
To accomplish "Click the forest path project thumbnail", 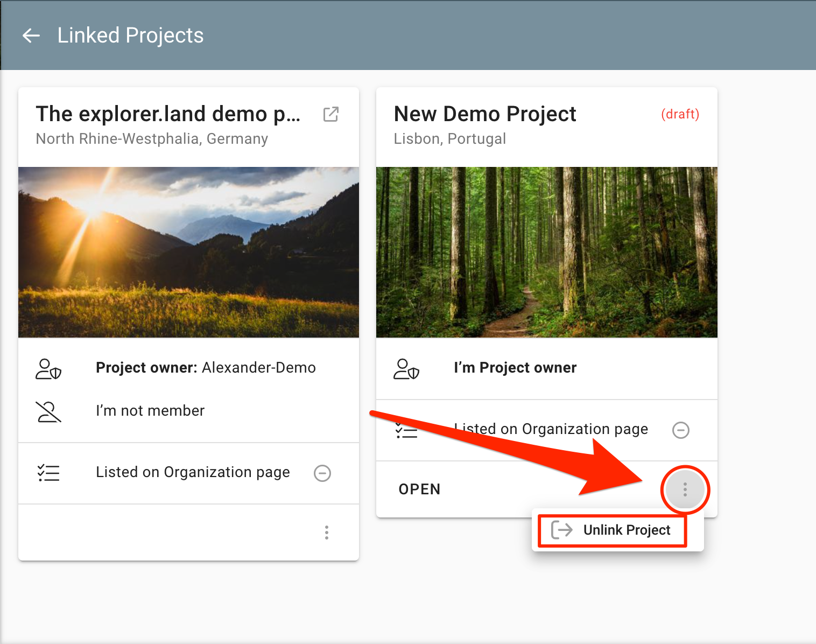I will click(x=546, y=252).
